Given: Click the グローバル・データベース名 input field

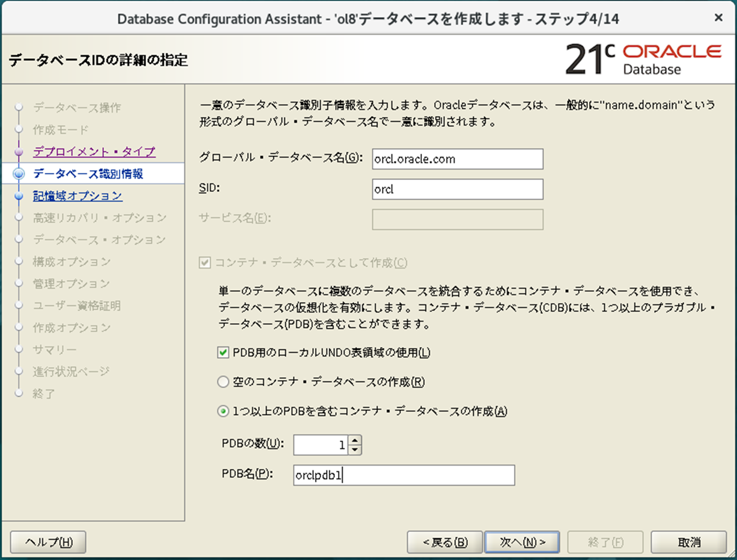Looking at the screenshot, I should 458,159.
